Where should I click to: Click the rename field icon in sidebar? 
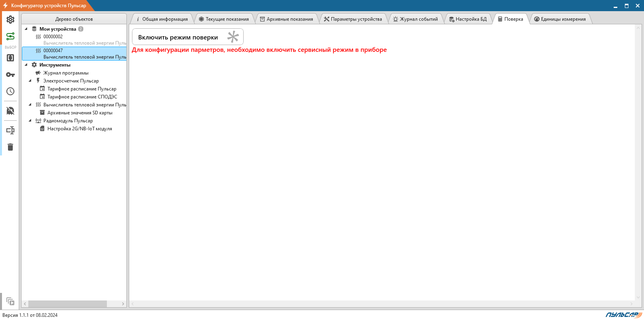pos(10,130)
